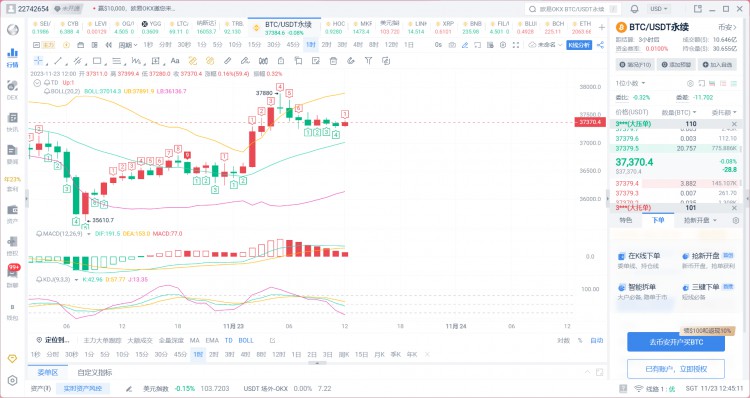750x398 pixels.
Task: Expand the 1位小数 precision dropdown
Action: pyautogui.click(x=630, y=83)
